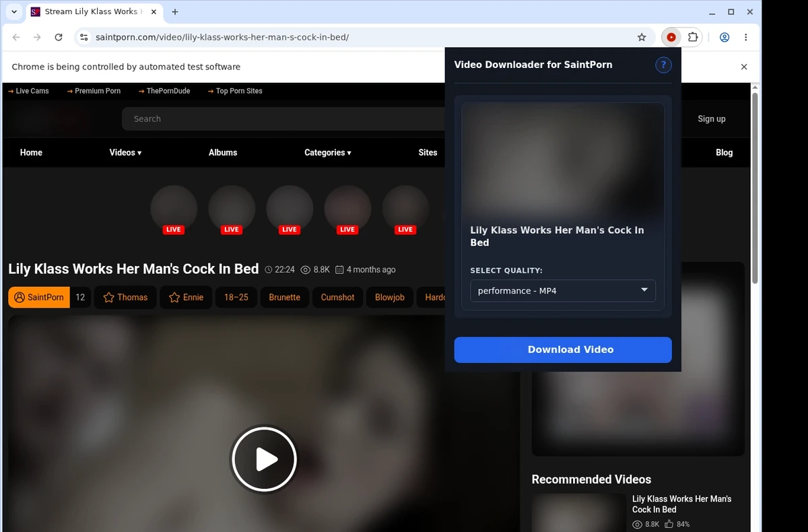This screenshot has height=532, width=808.
Task: Open the Video Downloader extension icon in toolbar
Action: 671,38
